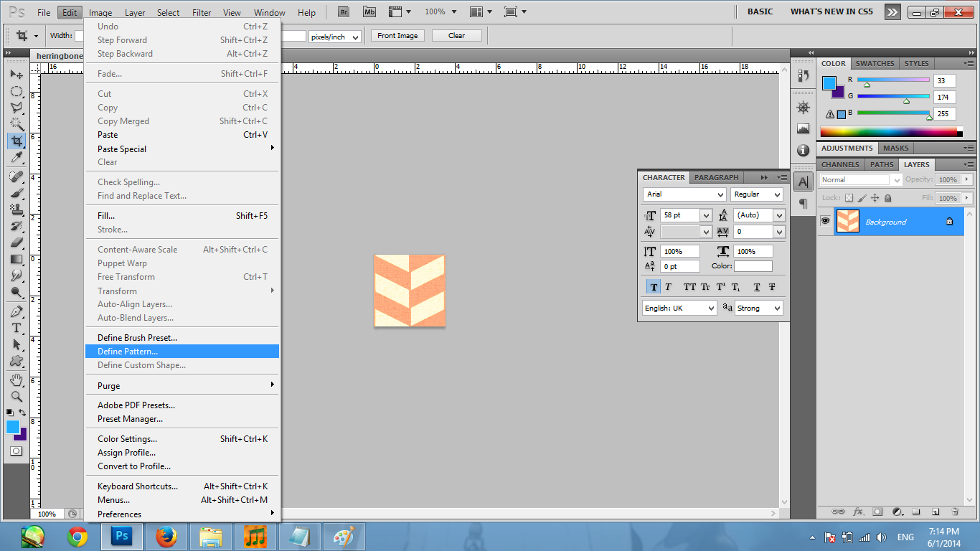
Task: Toggle Faux Bold in Character panel
Action: (x=654, y=287)
